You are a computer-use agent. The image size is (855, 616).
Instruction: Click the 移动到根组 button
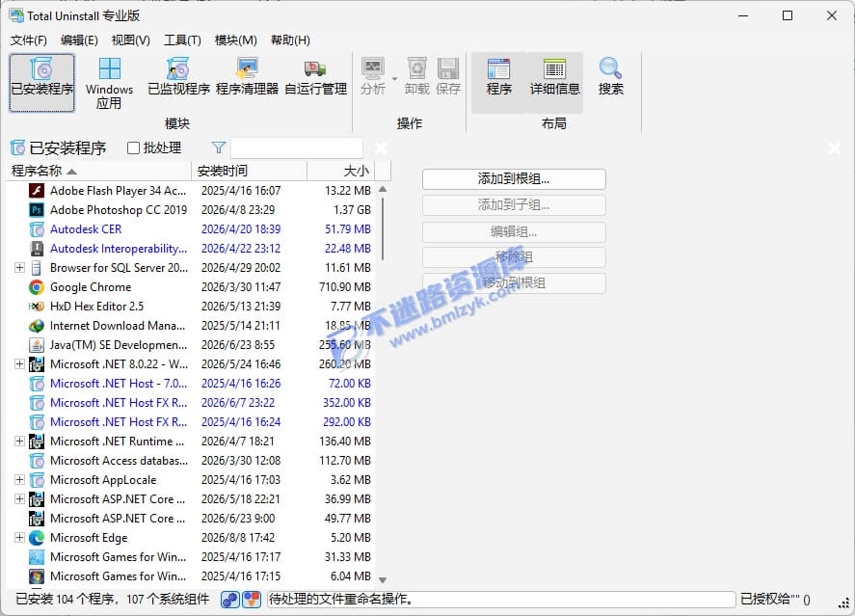(x=514, y=282)
